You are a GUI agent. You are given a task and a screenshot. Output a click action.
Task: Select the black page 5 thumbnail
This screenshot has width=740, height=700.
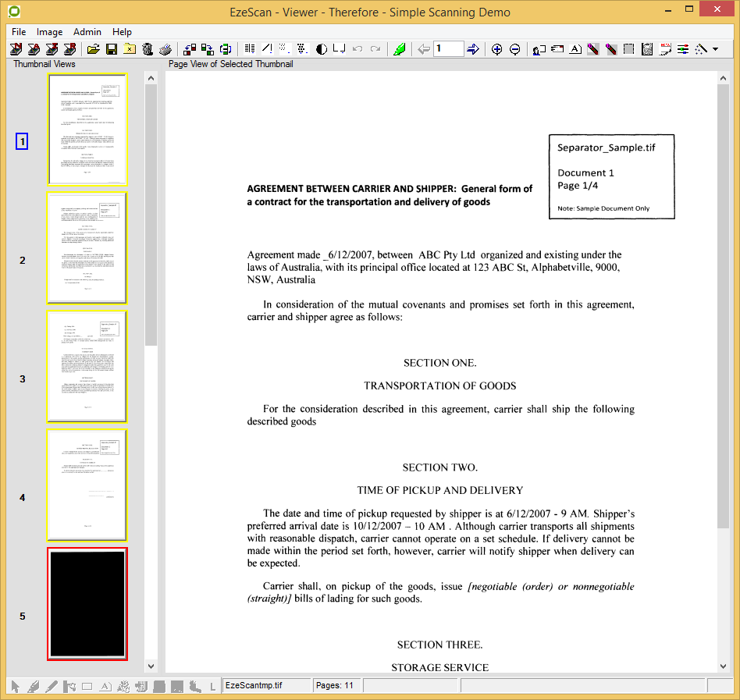(87, 603)
